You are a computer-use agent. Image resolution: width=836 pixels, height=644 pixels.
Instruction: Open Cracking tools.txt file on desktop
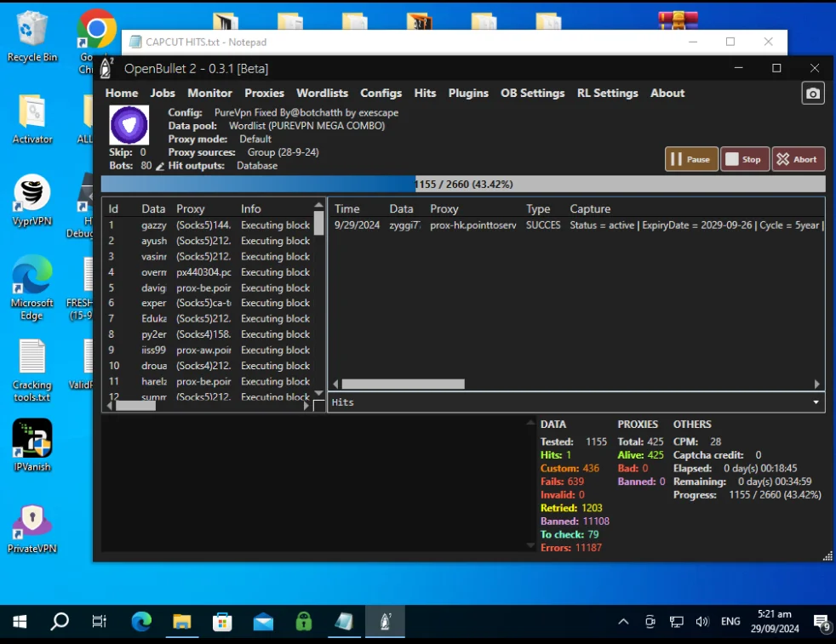click(32, 371)
